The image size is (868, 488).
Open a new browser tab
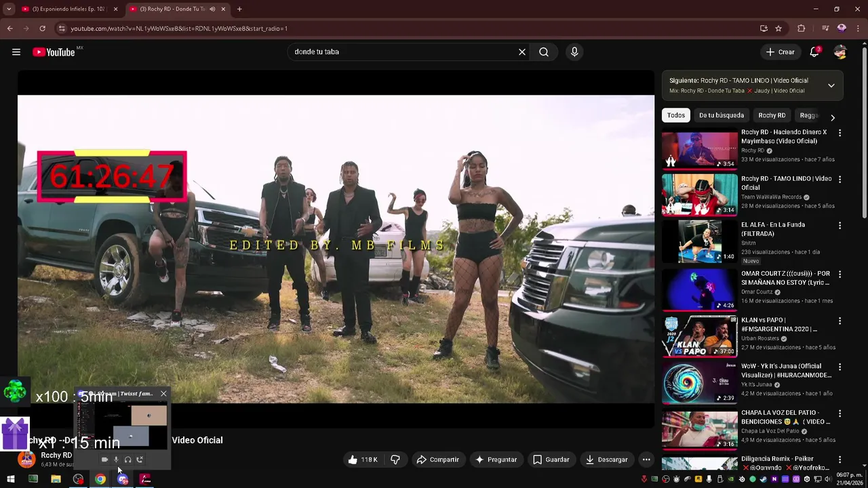point(239,9)
